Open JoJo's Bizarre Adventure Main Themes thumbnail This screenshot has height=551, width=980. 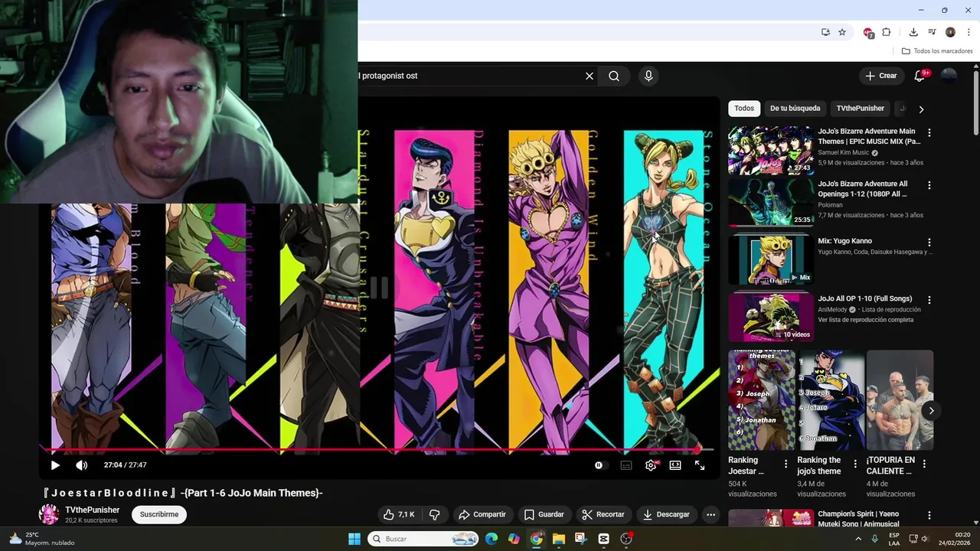pos(771,151)
